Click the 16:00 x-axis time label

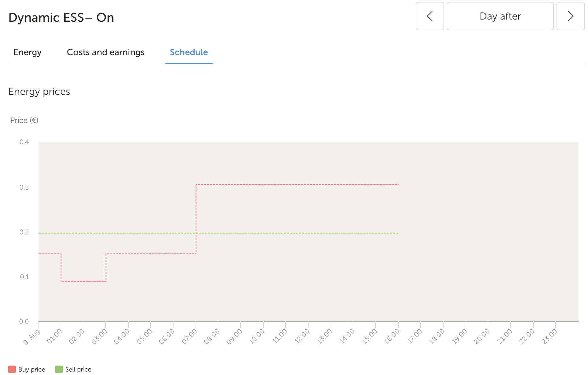(x=392, y=336)
